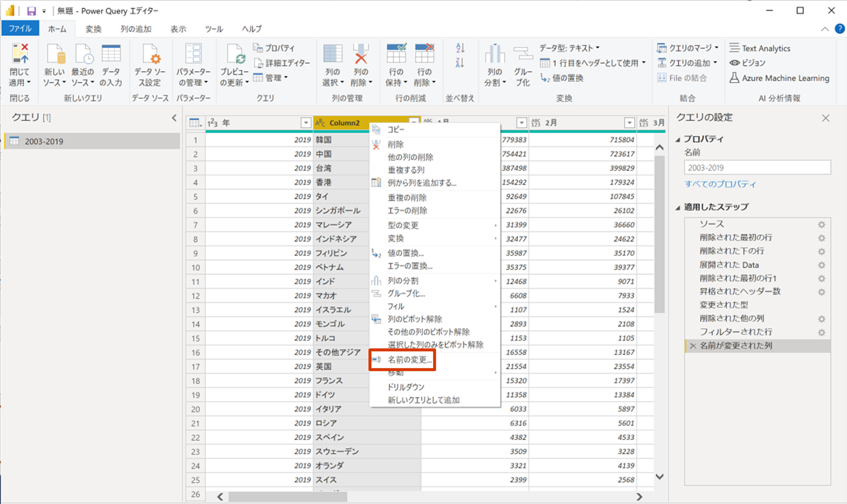Image resolution: width=847 pixels, height=504 pixels.
Task: Click Text Analytics in the AI section
Action: tap(760, 48)
